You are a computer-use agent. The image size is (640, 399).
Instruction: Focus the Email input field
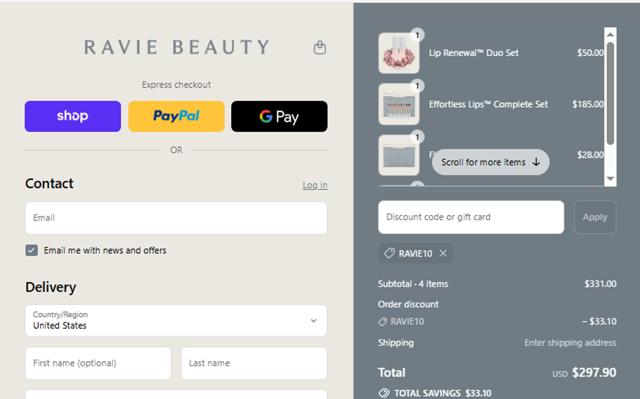pos(176,218)
